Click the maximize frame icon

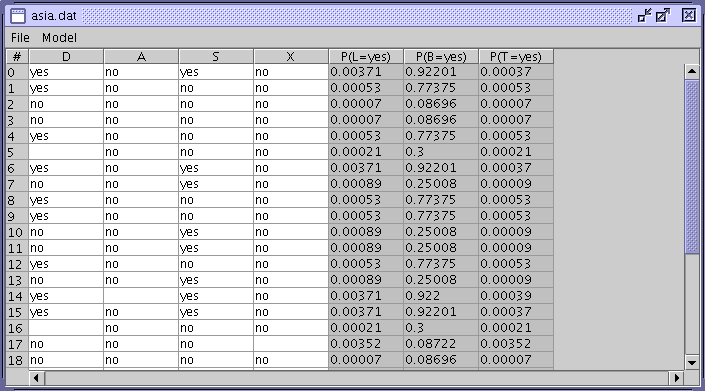click(663, 16)
